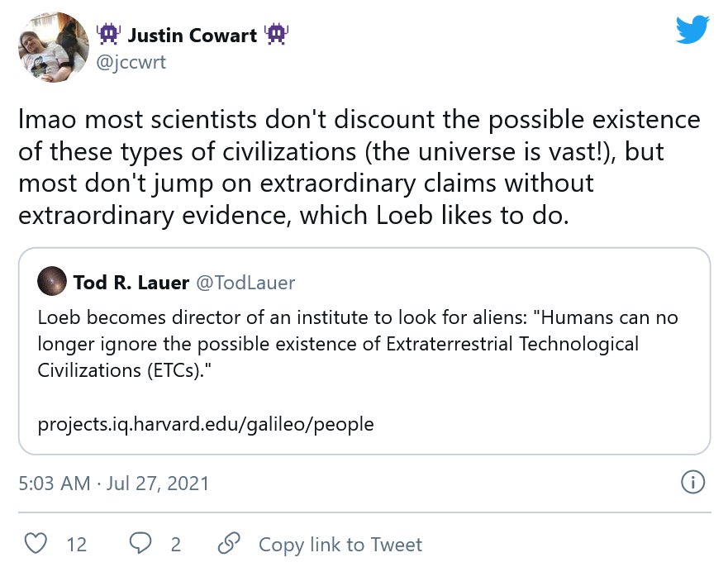Click the chain link icon
This screenshot has width=728, height=567.
(x=228, y=544)
